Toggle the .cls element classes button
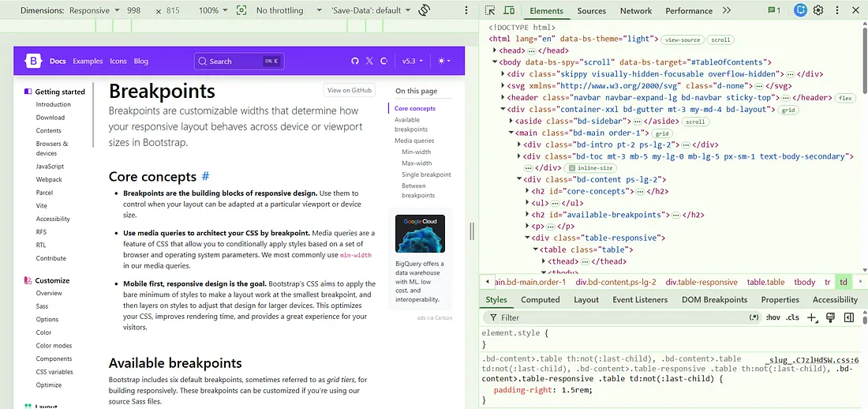The width and height of the screenshot is (868, 409). (793, 317)
